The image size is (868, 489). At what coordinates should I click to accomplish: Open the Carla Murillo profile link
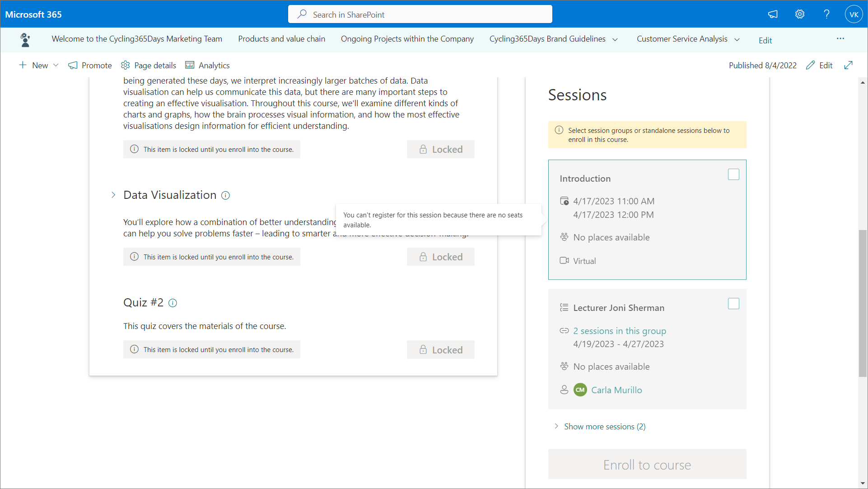pos(616,390)
